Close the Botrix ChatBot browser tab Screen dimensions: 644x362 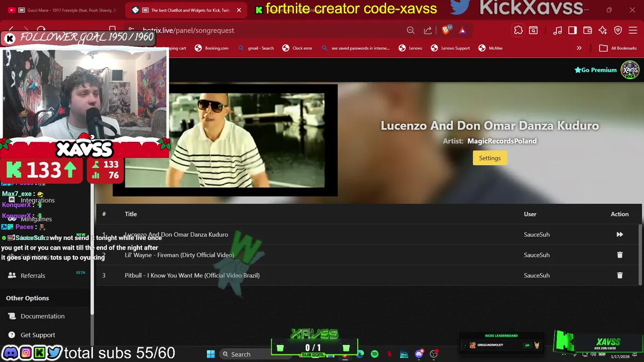(x=239, y=10)
